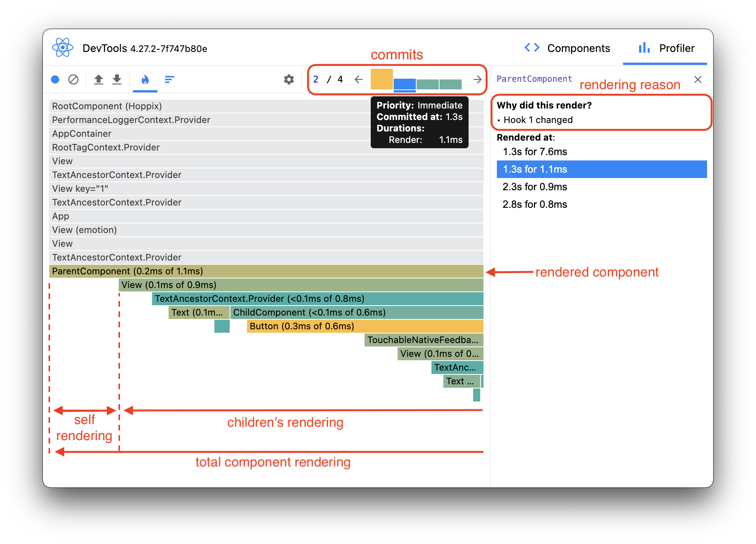Click the save profile download icon
756x544 pixels.
pos(117,79)
